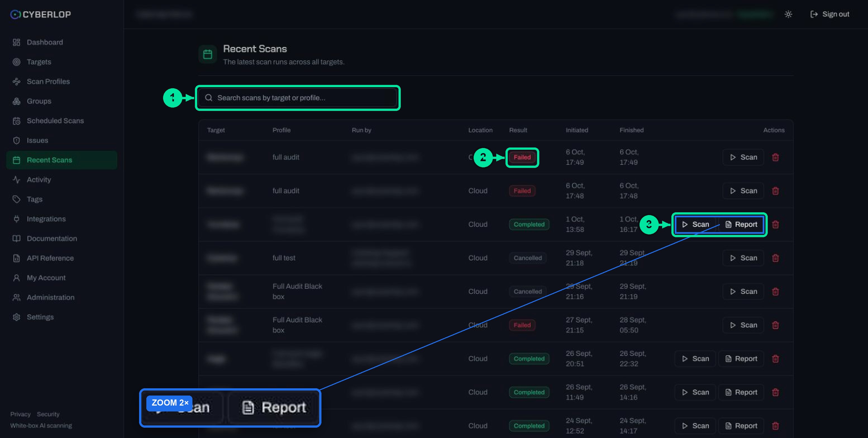Rerun Scan for 6 Oct 17:48 row
868x438 pixels.
(743, 191)
